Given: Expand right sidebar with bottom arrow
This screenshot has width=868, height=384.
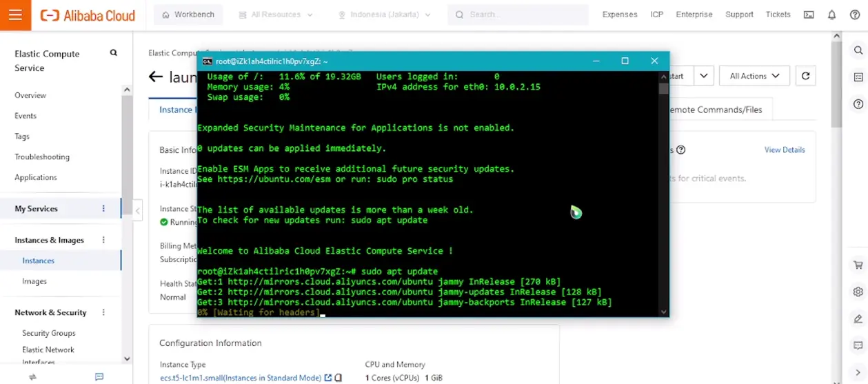Looking at the screenshot, I should (858, 372).
